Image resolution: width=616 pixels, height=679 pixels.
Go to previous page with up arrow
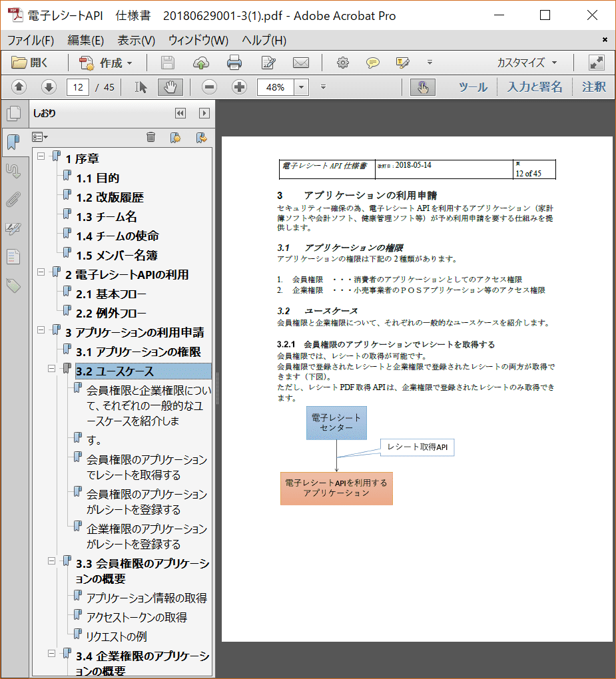[x=19, y=87]
